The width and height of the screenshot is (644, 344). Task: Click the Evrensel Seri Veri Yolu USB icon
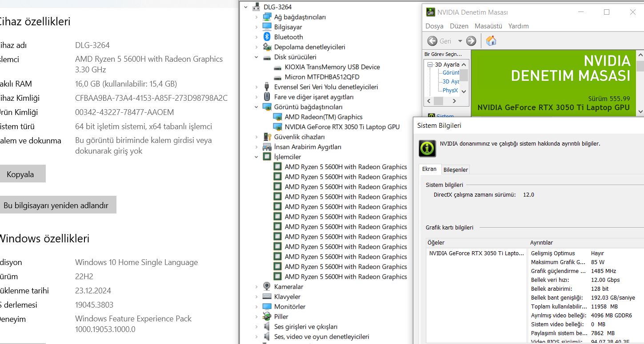(x=267, y=87)
